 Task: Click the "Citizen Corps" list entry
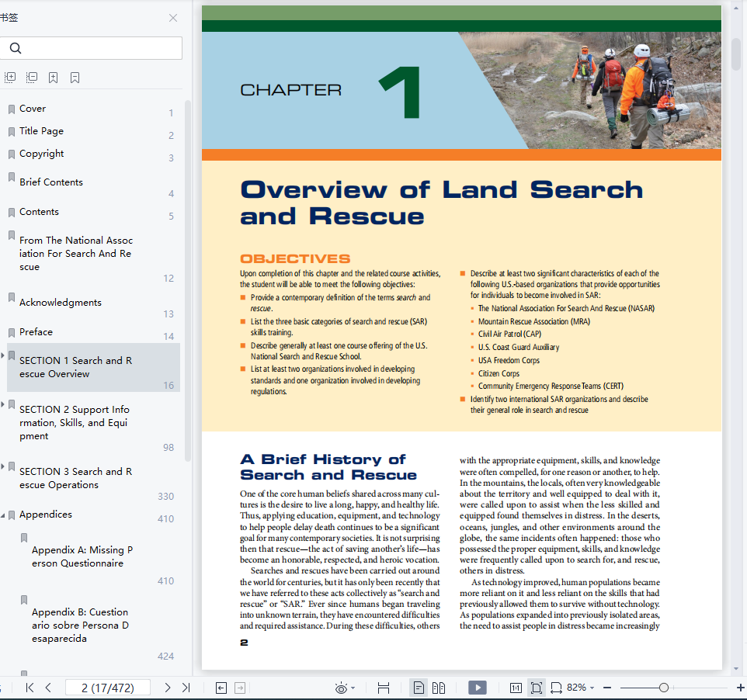point(499,373)
